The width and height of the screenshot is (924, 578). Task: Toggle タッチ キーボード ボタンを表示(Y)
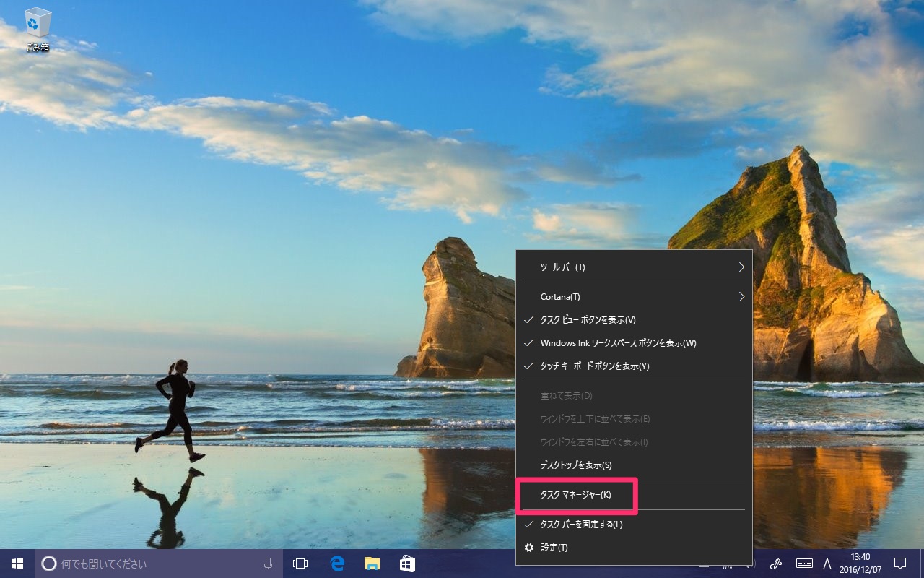pos(635,366)
